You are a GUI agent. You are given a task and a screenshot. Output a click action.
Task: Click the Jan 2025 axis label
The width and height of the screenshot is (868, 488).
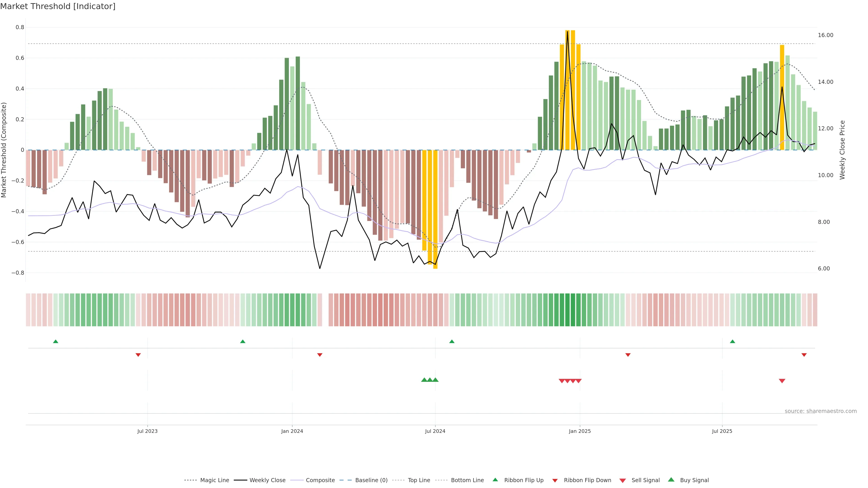tap(580, 431)
